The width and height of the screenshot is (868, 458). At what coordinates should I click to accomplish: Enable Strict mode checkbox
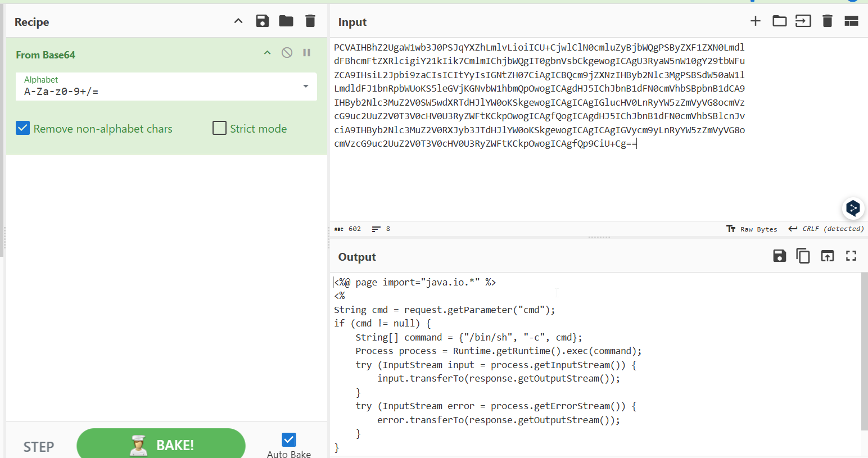(219, 128)
